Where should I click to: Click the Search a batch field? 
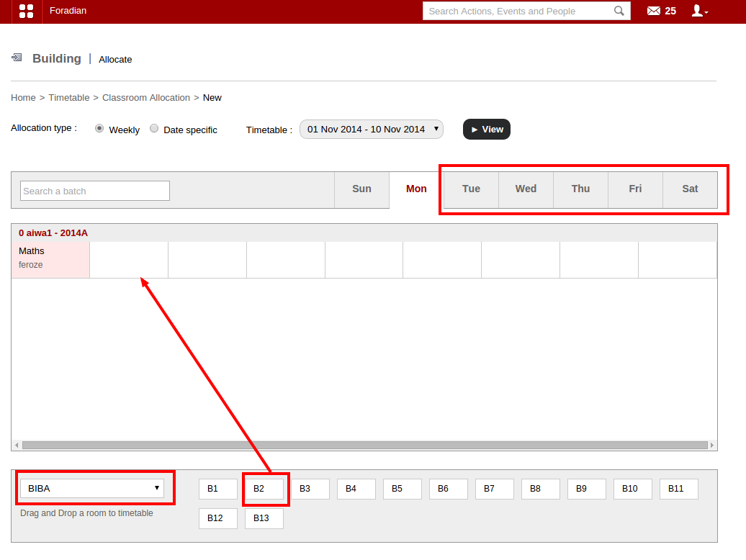point(94,191)
